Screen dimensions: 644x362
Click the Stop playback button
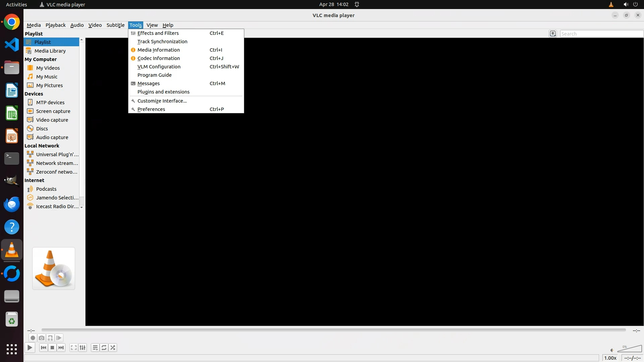[52, 348]
